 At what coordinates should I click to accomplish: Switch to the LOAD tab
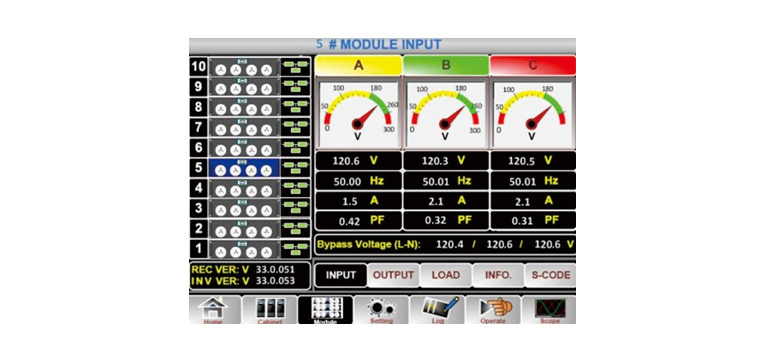pos(445,275)
